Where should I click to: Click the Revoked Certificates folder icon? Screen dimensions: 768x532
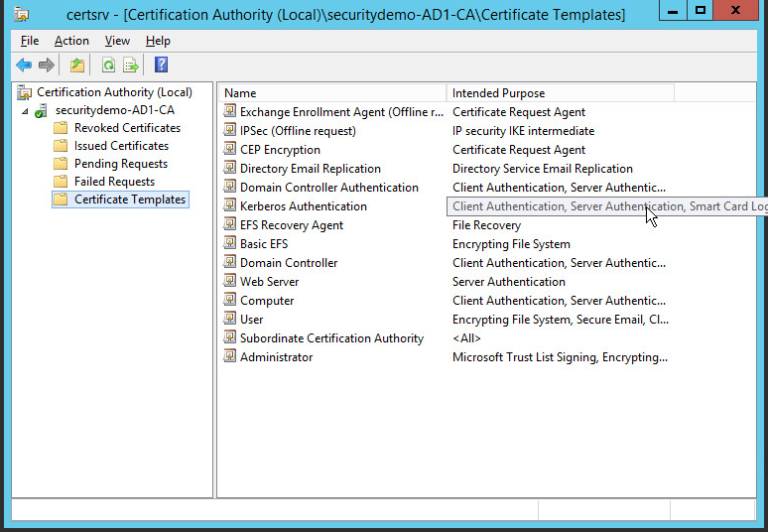pos(61,128)
